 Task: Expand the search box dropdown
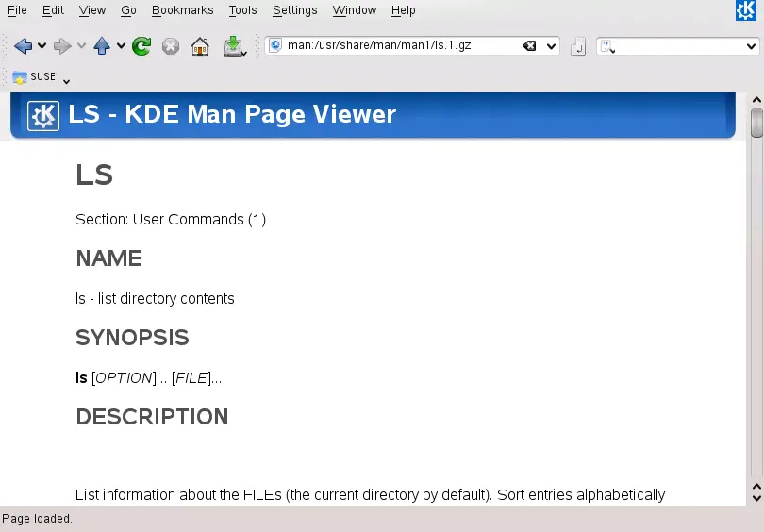click(x=752, y=46)
